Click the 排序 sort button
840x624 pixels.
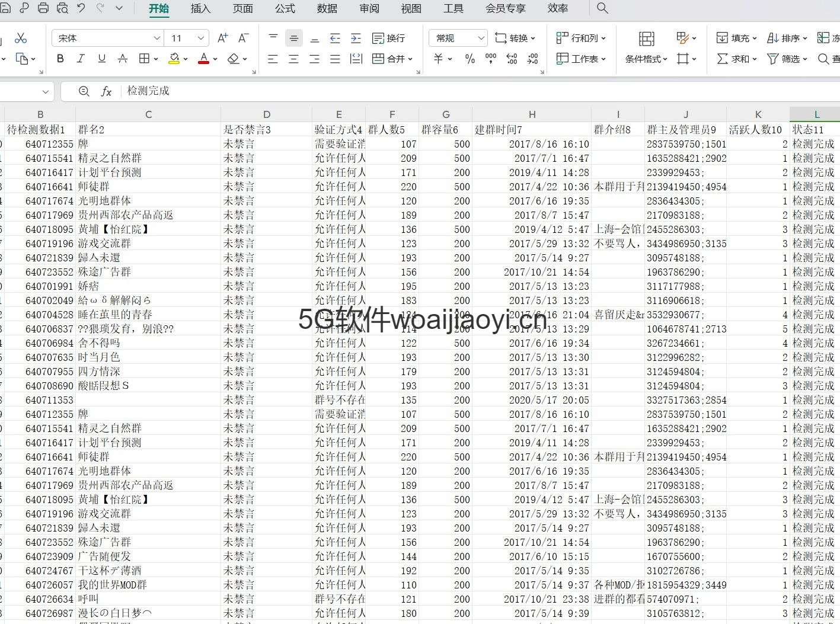(787, 38)
